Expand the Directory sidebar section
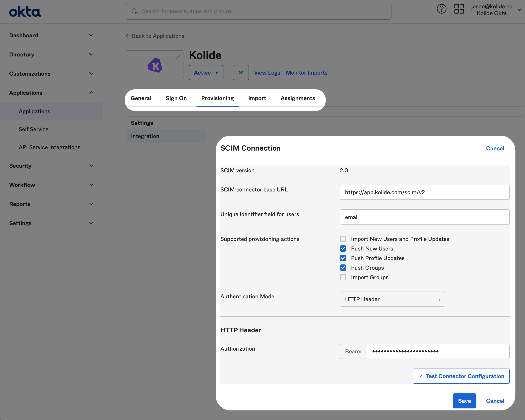The image size is (525, 420). click(51, 55)
